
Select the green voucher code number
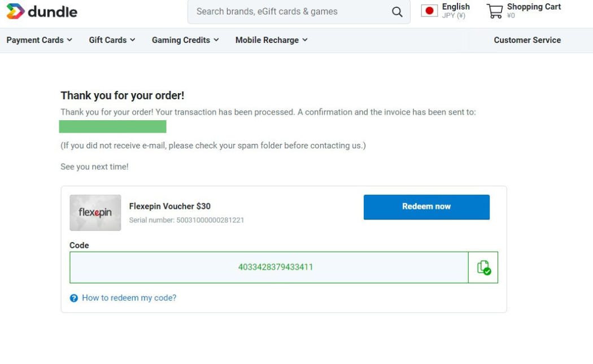pos(276,267)
